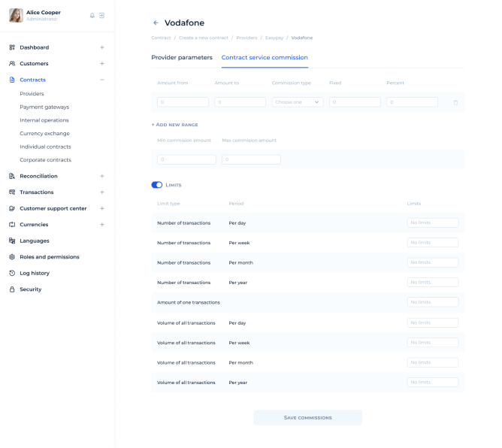This screenshot has height=448, width=502.
Task: Open Languages page in sidebar
Action: (x=35, y=241)
